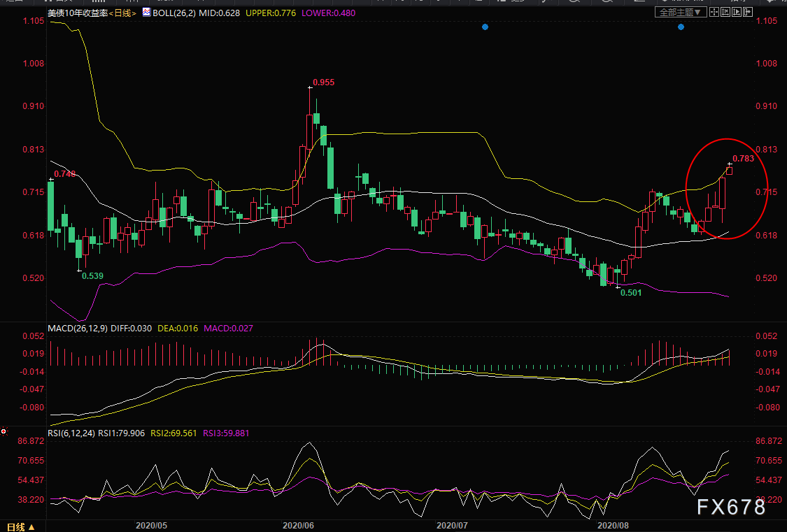Viewport: 787px width, 532px height.
Task: Click the red alert dot beside RSI panel
Action: pos(3,432)
